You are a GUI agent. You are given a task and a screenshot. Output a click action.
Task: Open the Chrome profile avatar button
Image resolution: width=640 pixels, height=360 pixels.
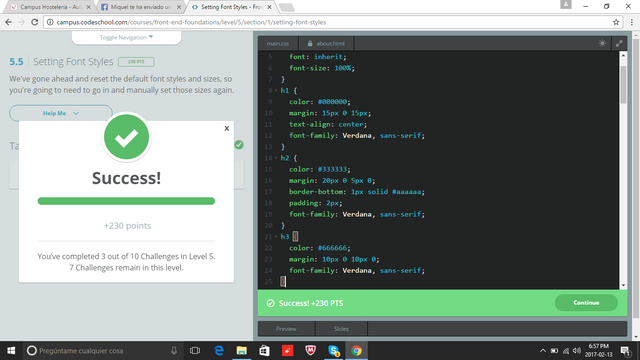566,4
